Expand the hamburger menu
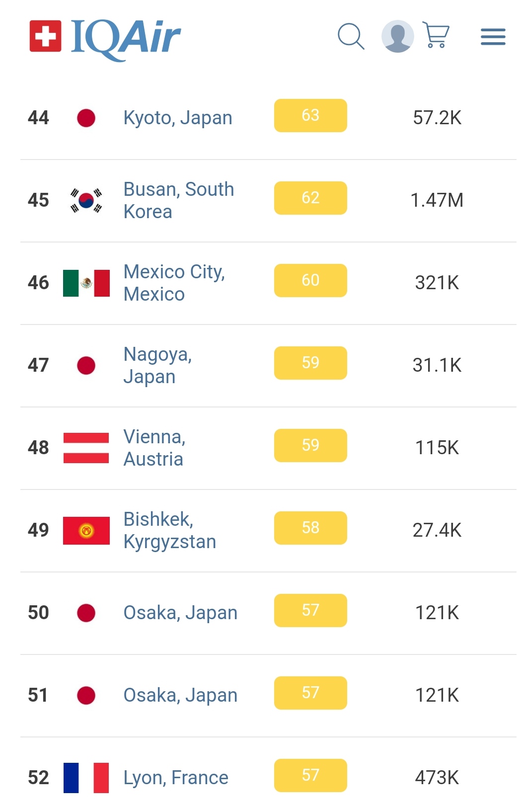Viewport: 521px width, 812px height. pos(493,37)
